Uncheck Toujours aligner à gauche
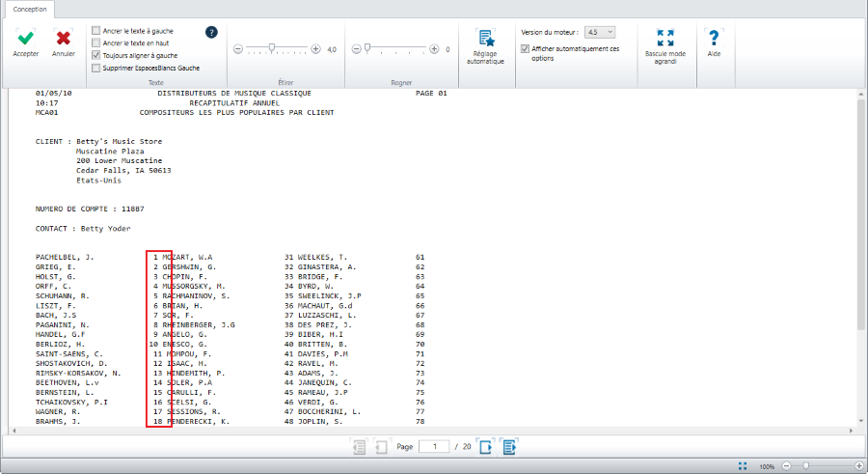 tap(95, 56)
